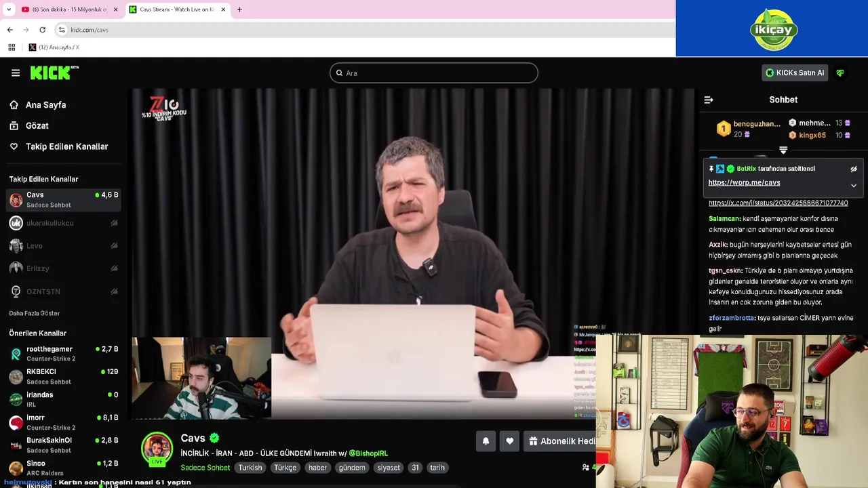Open the tab search dropdown in Chrome
The width and height of the screenshot is (868, 488).
[9, 9]
